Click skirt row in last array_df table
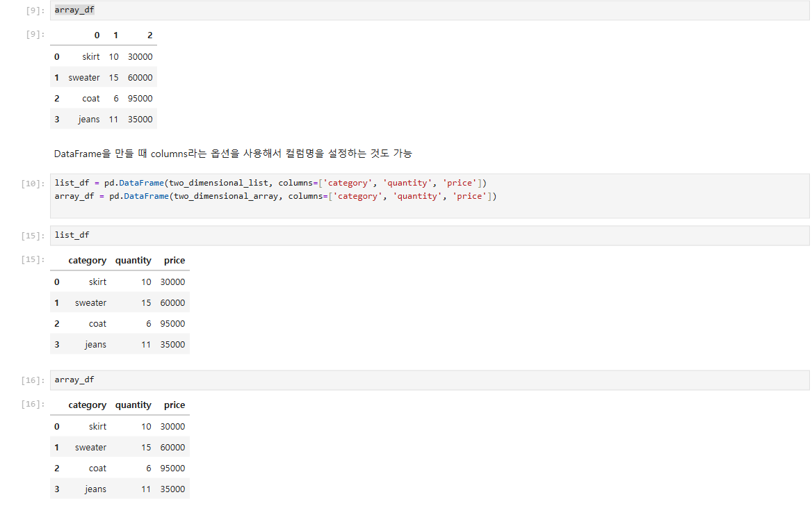 tap(120, 427)
